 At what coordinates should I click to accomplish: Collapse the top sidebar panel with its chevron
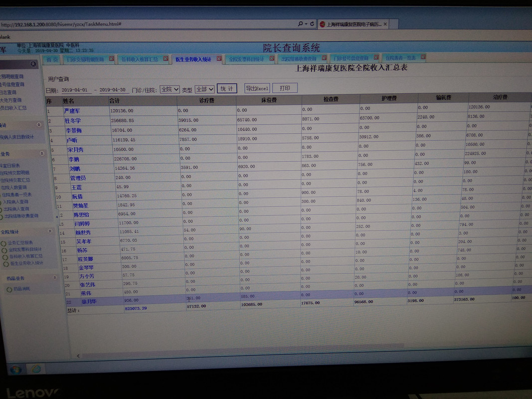33,64
